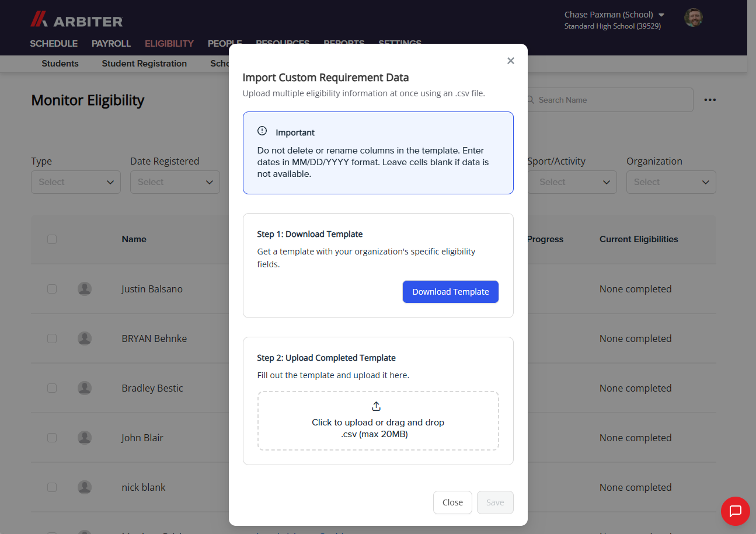Toggle the select-all checkbox in table header
The width and height of the screenshot is (756, 534).
tap(52, 239)
